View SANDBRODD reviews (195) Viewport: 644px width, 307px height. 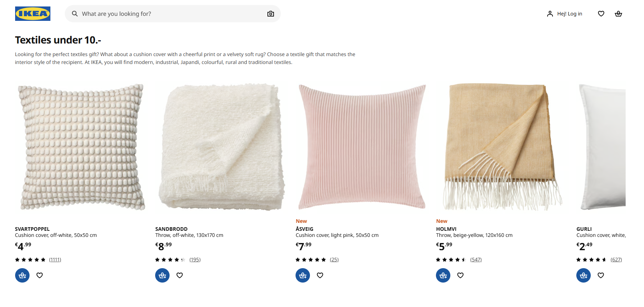pos(195,260)
